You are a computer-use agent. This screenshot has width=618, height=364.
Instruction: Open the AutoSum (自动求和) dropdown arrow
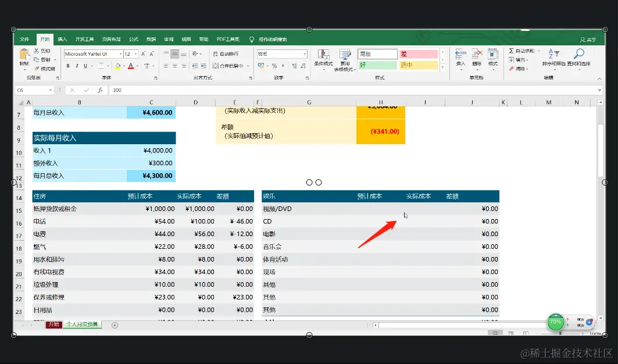click(x=539, y=51)
